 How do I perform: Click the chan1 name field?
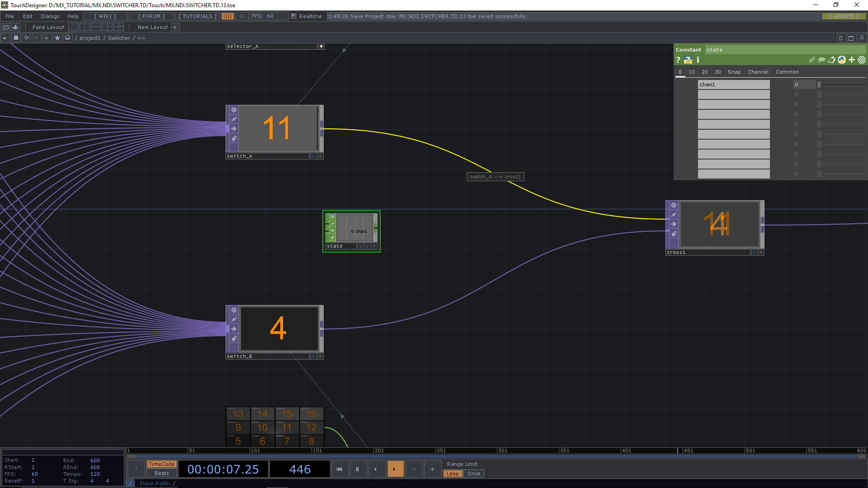coord(733,84)
